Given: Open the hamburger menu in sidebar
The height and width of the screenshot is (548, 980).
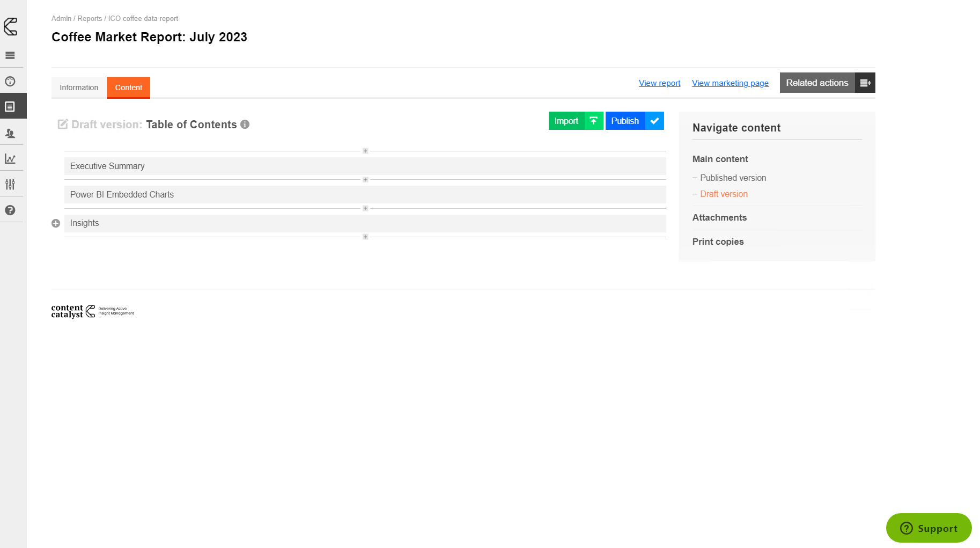Looking at the screenshot, I should [10, 55].
